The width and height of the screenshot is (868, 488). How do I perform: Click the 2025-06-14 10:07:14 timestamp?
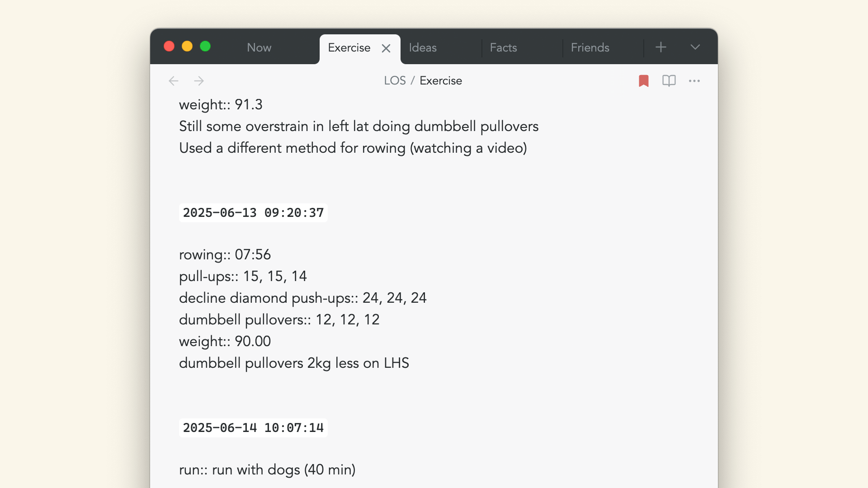tap(253, 428)
